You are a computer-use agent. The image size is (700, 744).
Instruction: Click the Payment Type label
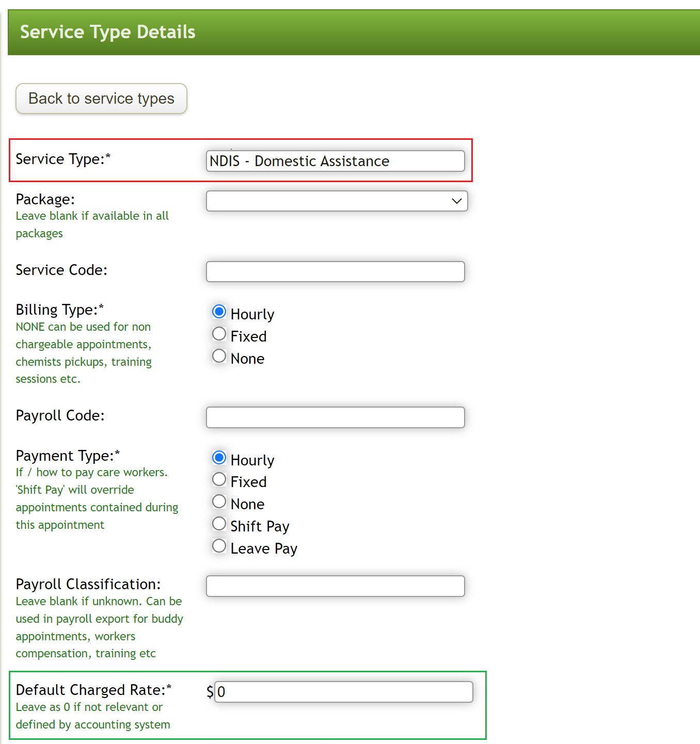[x=67, y=456]
